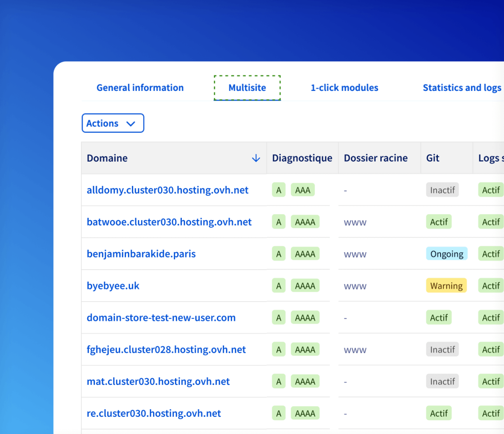Click re.cluster030.hosting.ovh.net link

click(153, 414)
